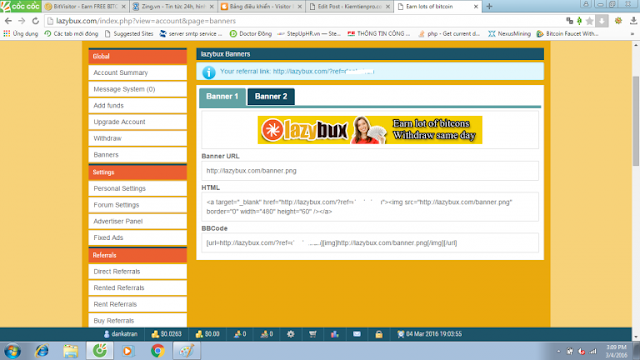Viewport: 640px width, 360px height.
Task: Open the Bitcoin Faucet bookmark
Action: 568,34
